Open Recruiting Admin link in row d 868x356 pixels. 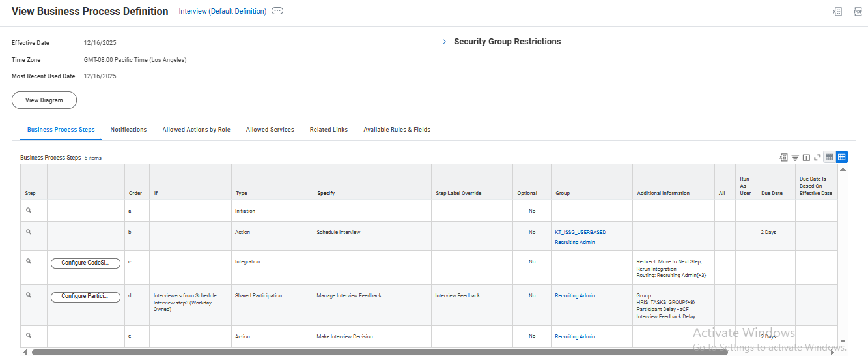pyautogui.click(x=574, y=295)
